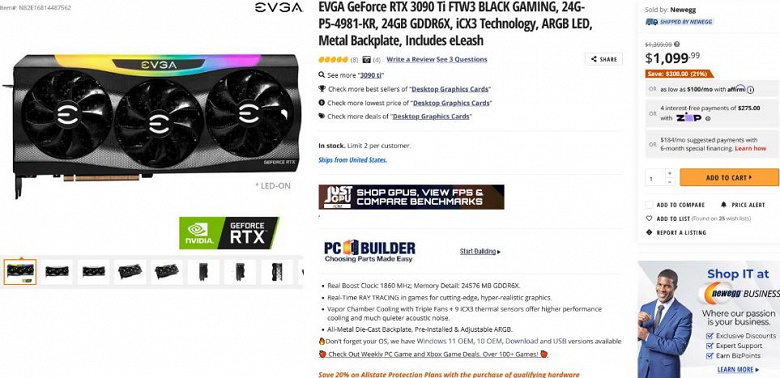Click the Report a Listing icon

649,232
